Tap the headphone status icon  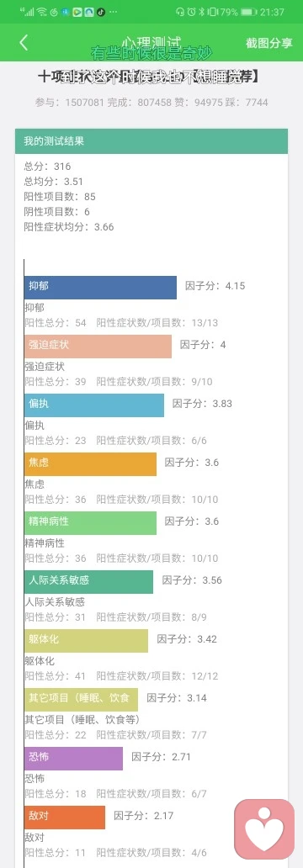[x=180, y=12]
